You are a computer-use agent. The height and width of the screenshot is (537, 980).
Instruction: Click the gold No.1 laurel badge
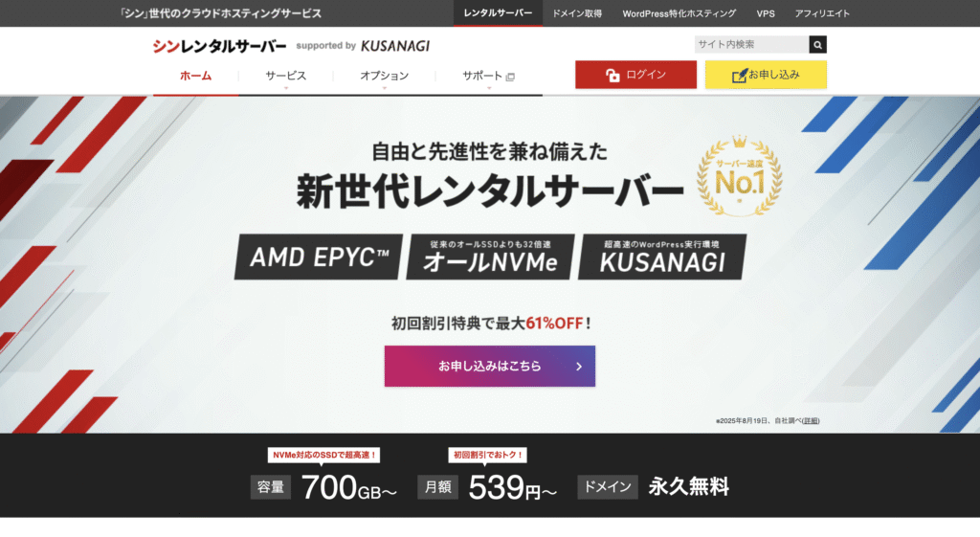tap(738, 175)
